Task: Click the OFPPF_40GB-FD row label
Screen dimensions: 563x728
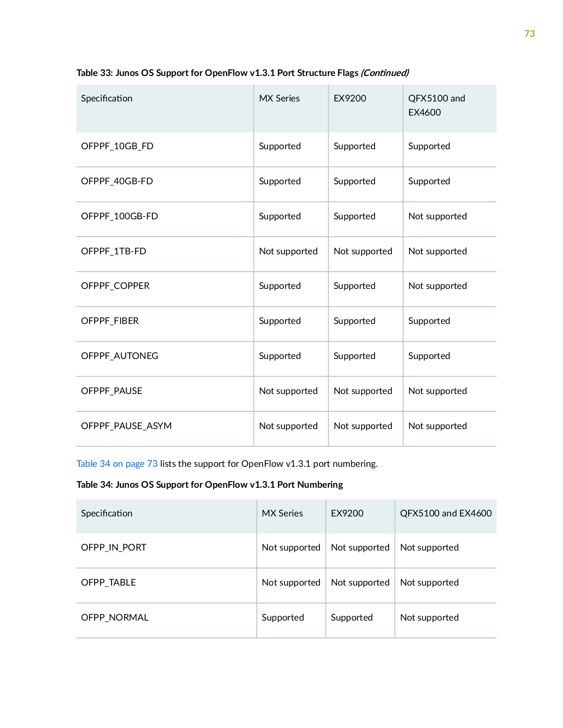Action: click(x=117, y=181)
